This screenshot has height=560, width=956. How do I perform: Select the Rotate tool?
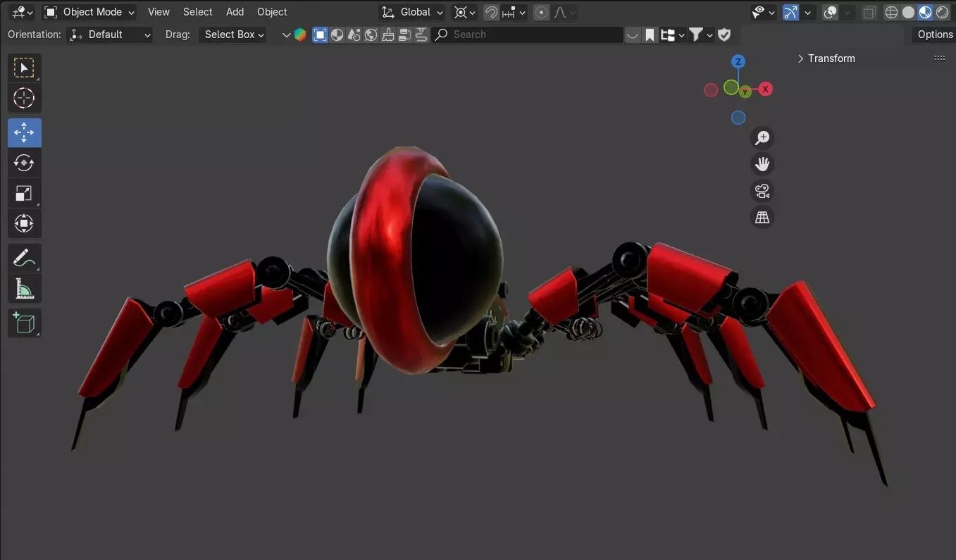24,163
